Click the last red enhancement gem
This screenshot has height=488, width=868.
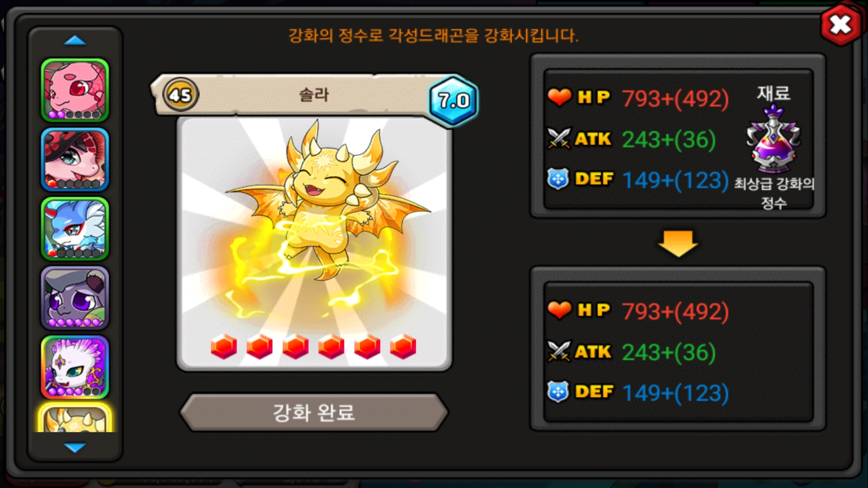click(x=403, y=347)
